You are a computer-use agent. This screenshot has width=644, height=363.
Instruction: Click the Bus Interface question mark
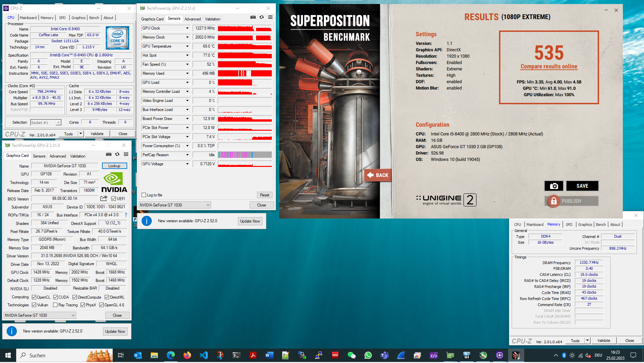126,215
